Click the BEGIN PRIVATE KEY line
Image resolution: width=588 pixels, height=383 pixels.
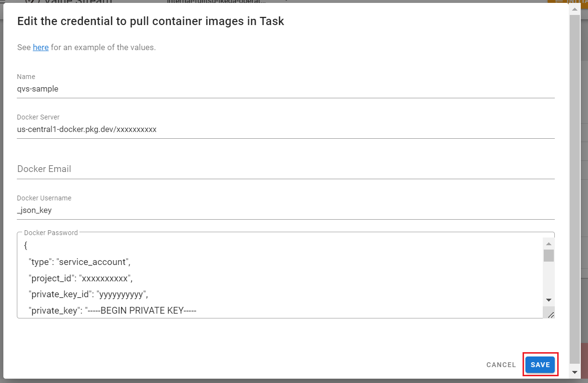point(113,311)
